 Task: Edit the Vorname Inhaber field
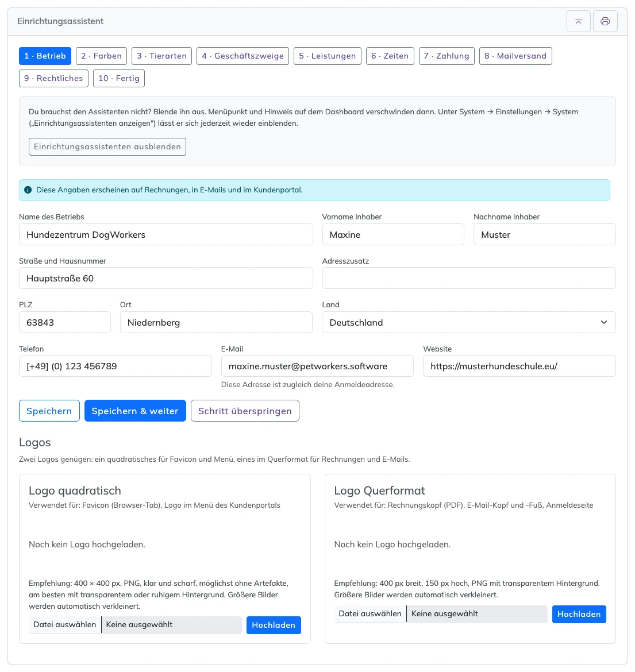point(393,234)
